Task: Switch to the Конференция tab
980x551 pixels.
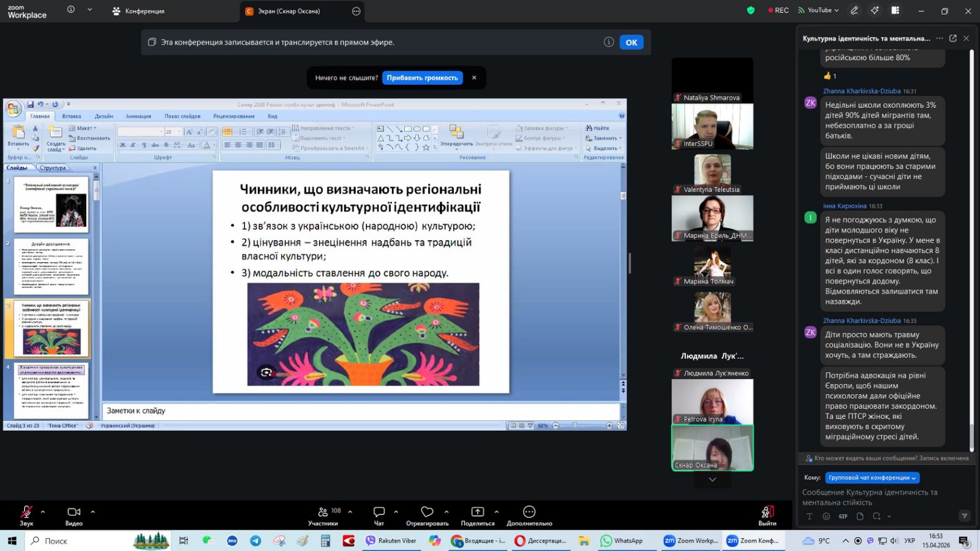Action: [145, 11]
